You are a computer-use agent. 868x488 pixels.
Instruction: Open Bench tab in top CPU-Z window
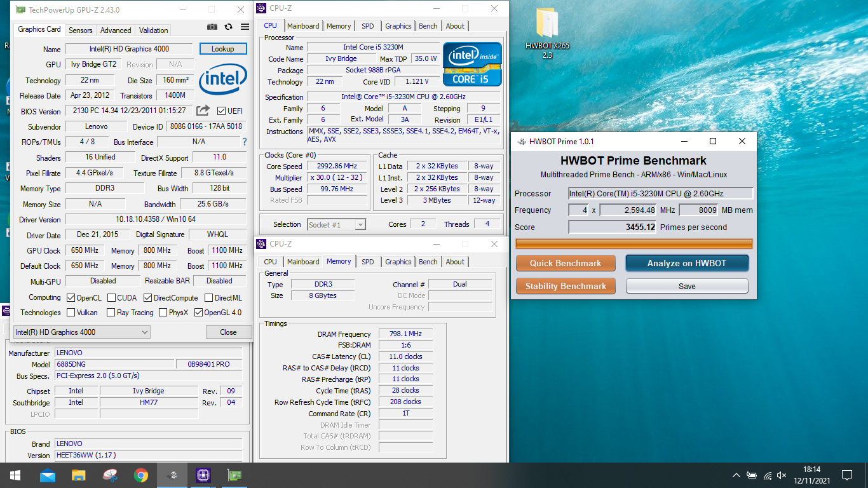pos(428,26)
